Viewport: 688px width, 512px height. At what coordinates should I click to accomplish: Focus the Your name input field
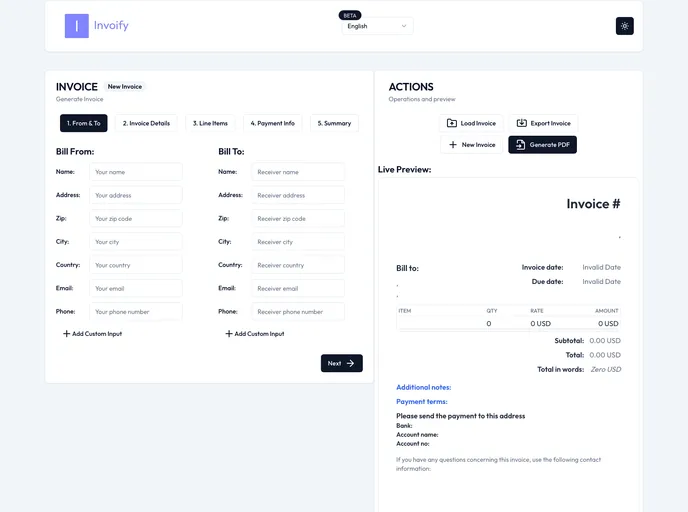(135, 172)
